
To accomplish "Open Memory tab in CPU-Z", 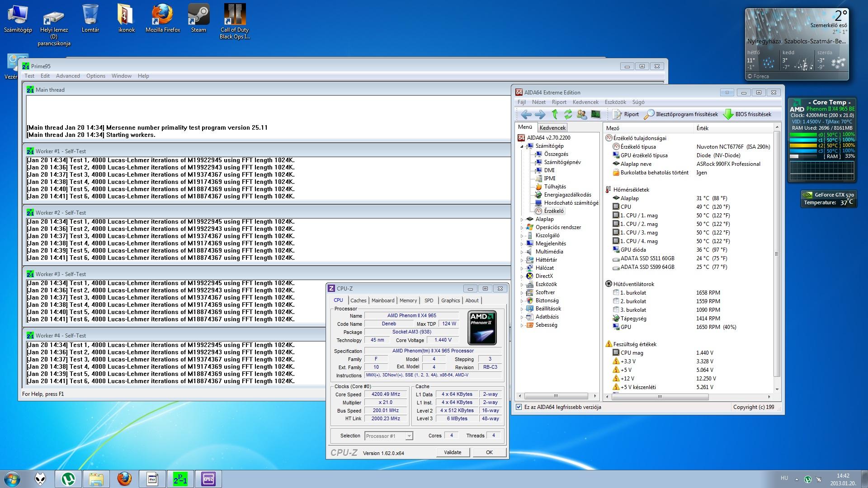I will click(408, 300).
